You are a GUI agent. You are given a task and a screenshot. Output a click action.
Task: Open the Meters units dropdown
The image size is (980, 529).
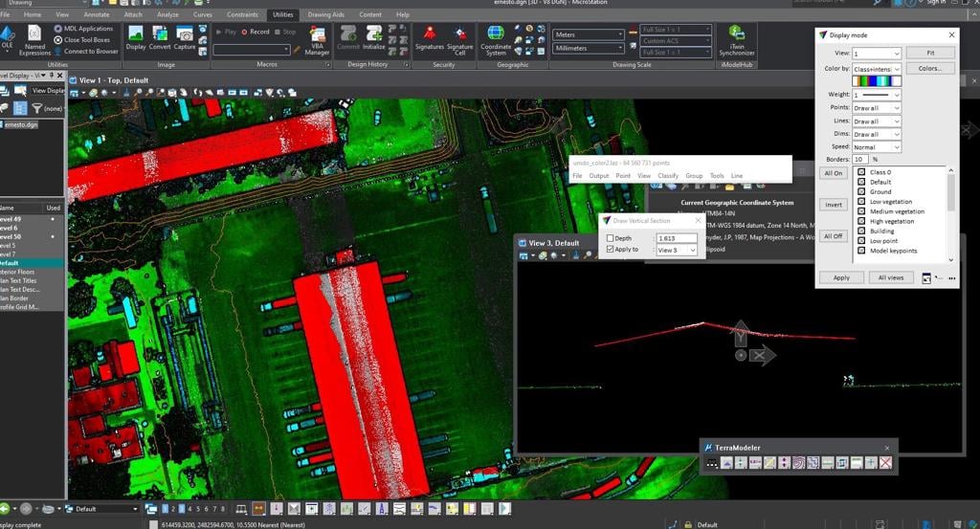pyautogui.click(x=589, y=34)
